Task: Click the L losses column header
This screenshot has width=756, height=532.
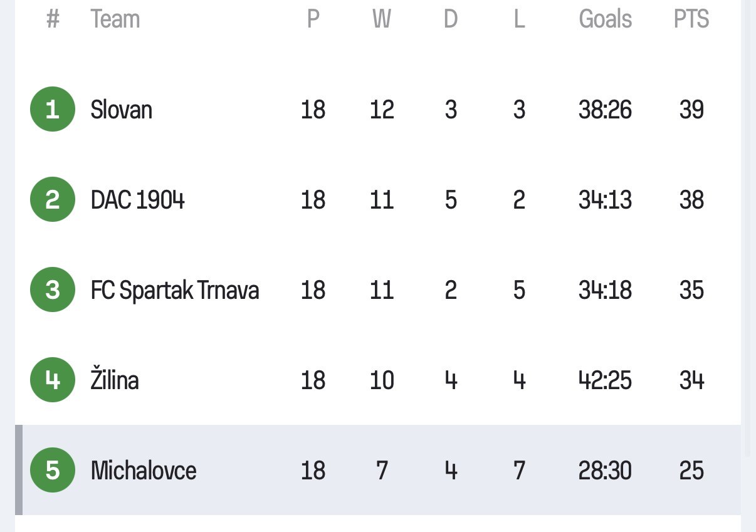Action: click(x=519, y=19)
